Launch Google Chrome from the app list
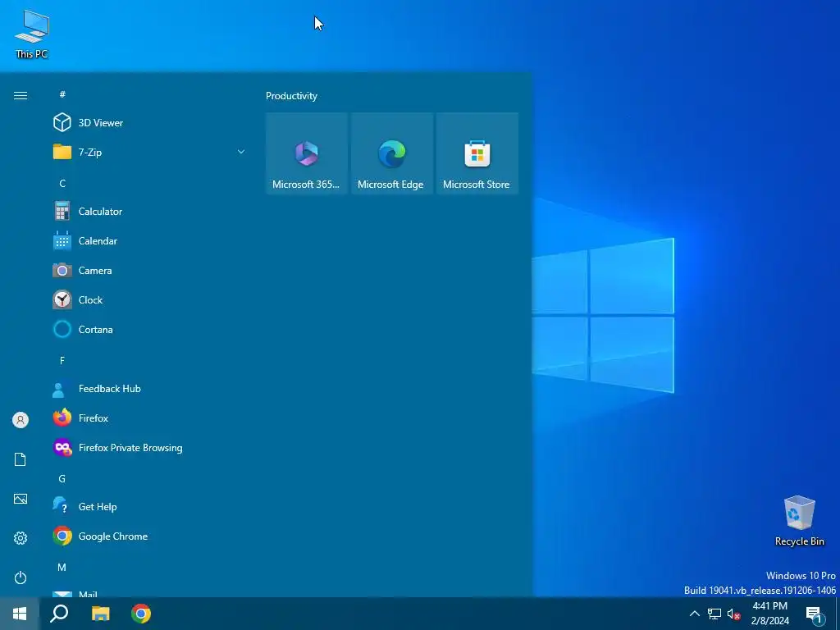The width and height of the screenshot is (840, 630). coord(148,536)
